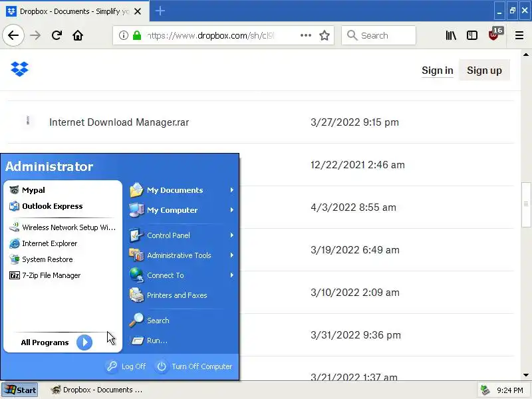This screenshot has height=399, width=532.
Task: Open Administrative Tools entry
Action: [182, 255]
